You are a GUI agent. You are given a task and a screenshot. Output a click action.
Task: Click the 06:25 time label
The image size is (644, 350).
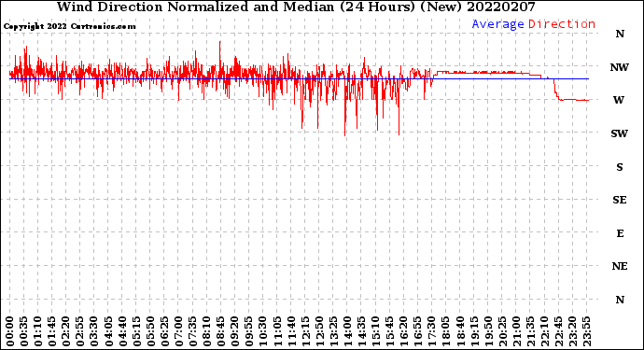[164, 331]
